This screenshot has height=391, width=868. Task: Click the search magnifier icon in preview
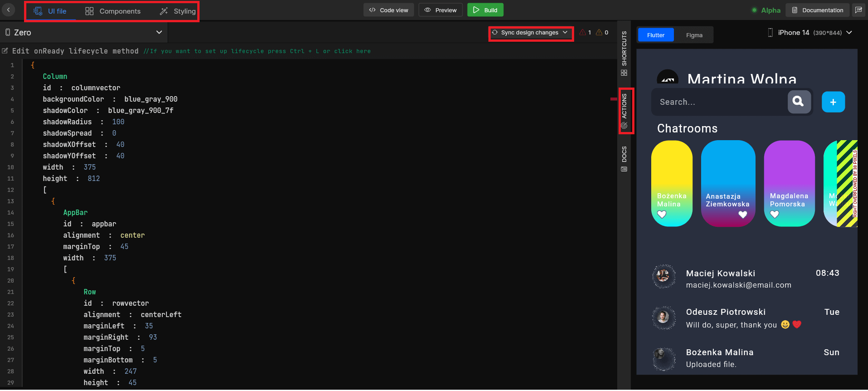click(x=799, y=102)
